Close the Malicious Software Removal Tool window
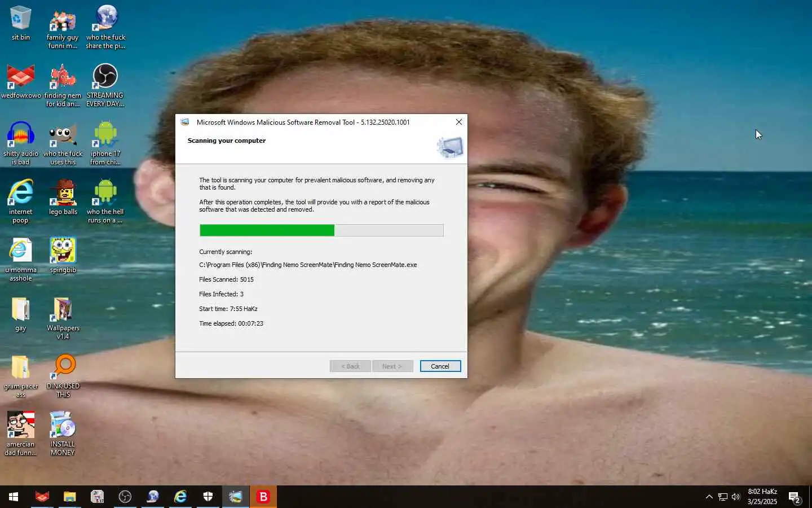 click(459, 122)
